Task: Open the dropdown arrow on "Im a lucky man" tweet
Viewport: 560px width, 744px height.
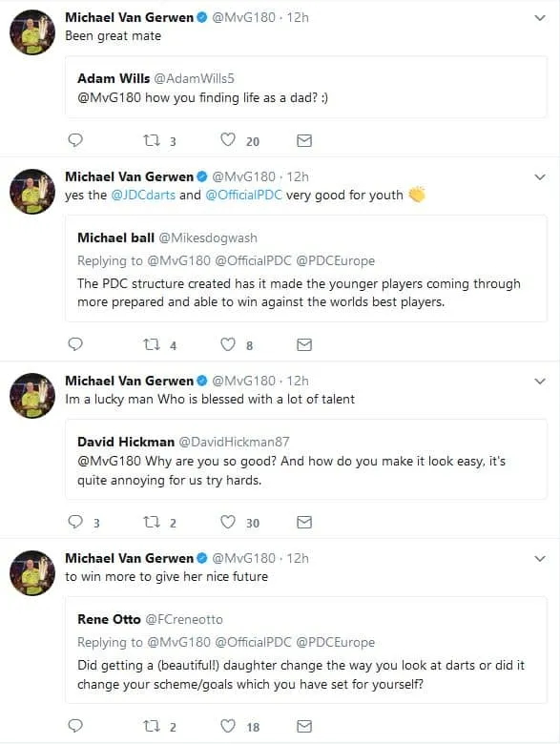Action: (540, 382)
